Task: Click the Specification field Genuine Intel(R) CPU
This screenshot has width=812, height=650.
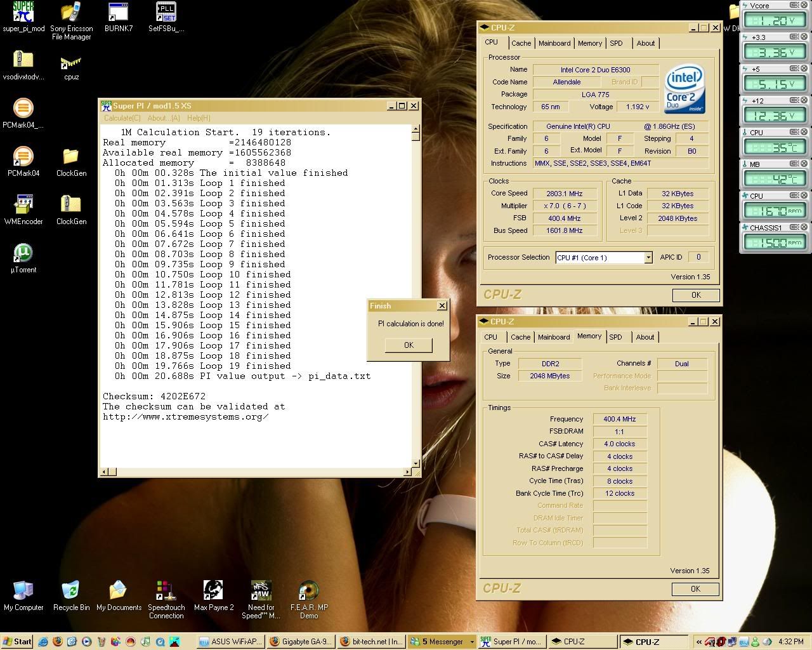Action: point(620,126)
